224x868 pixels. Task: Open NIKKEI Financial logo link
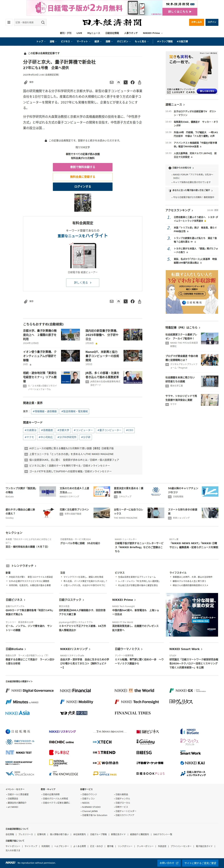click(76, 690)
